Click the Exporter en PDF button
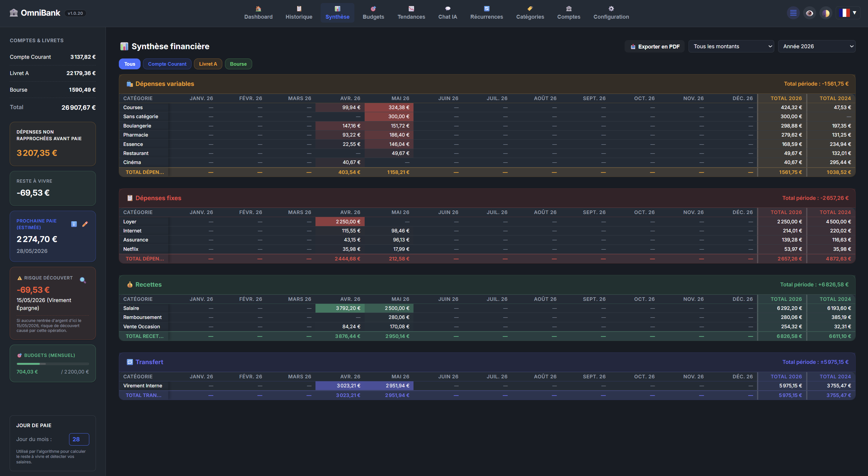868x476 pixels. click(x=654, y=46)
